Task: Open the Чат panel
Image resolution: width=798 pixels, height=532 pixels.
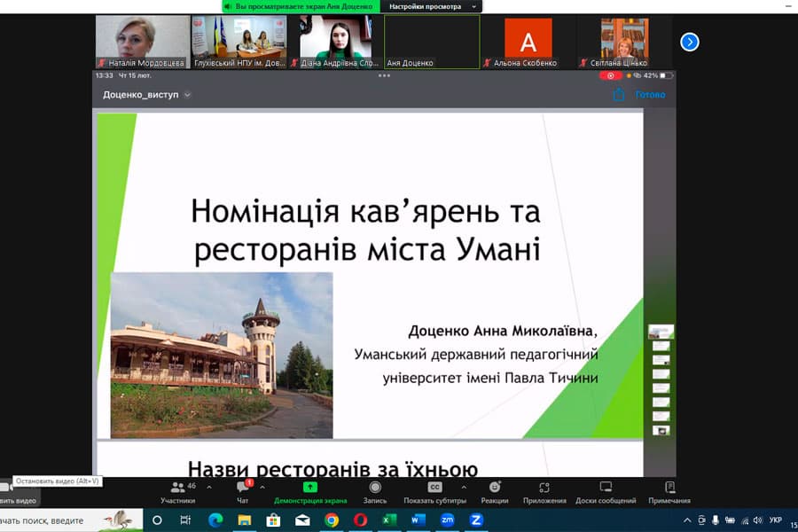Action: [241, 490]
